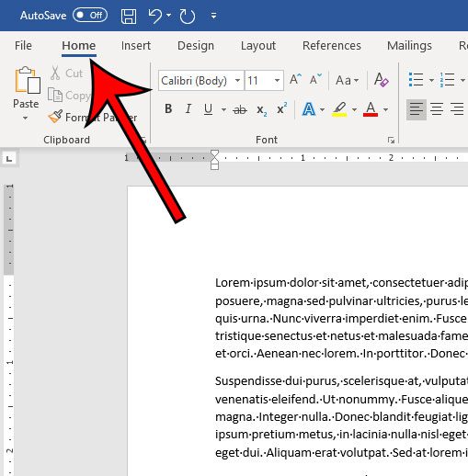This screenshot has width=468, height=476.
Task: Open the Calibri (Body) font name dropdown
Action: point(201,81)
